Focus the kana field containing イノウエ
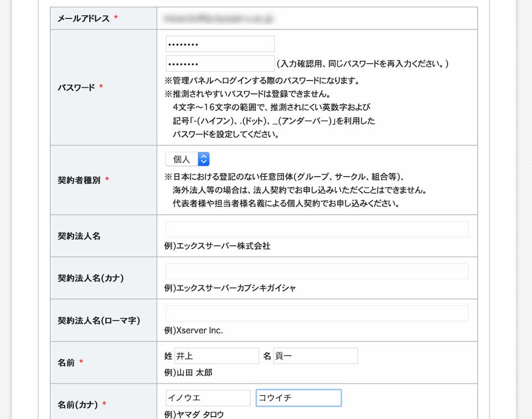532x419 pixels. 208,398
